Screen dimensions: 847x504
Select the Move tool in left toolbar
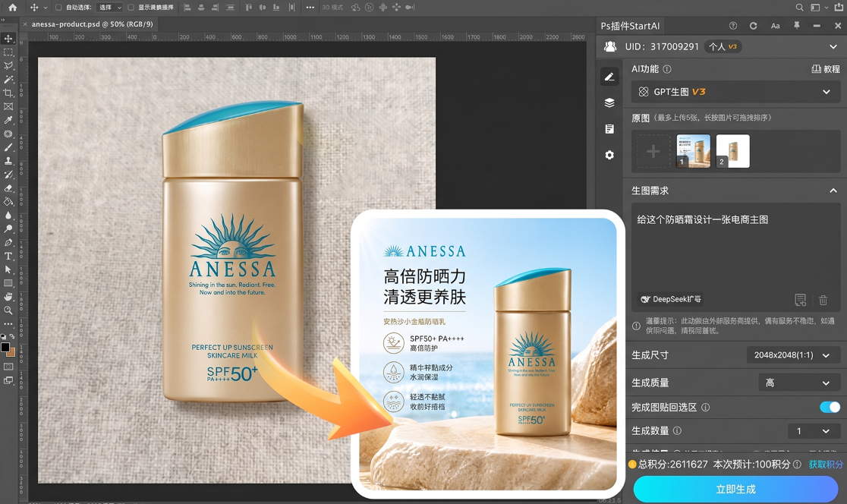(8, 39)
